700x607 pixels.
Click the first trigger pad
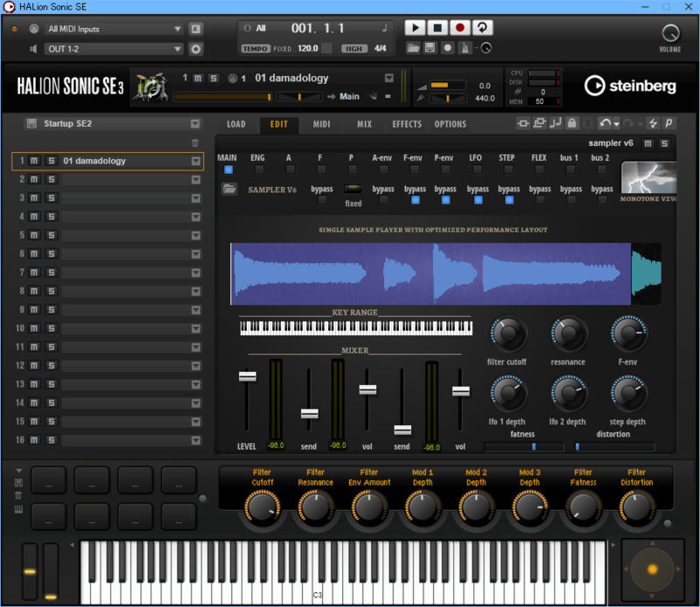pos(48,480)
